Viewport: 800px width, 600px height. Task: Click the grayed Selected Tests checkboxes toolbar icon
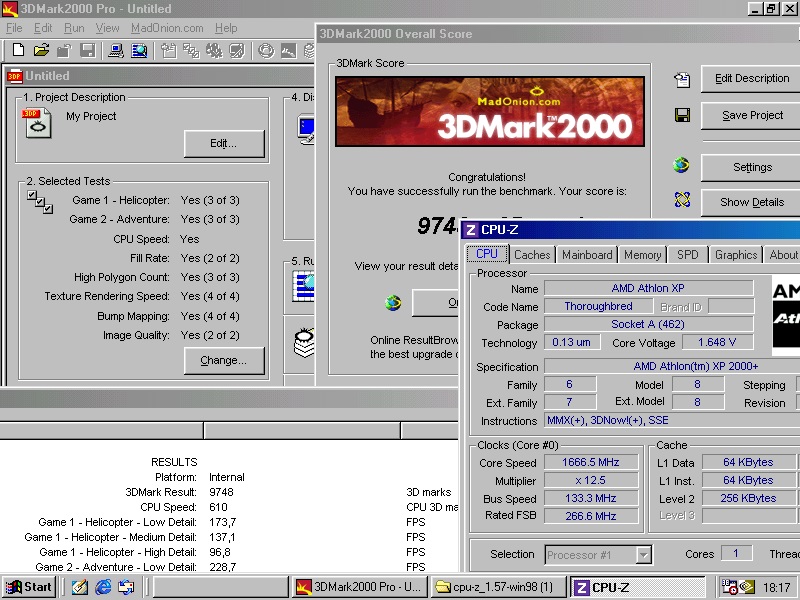[x=191, y=51]
